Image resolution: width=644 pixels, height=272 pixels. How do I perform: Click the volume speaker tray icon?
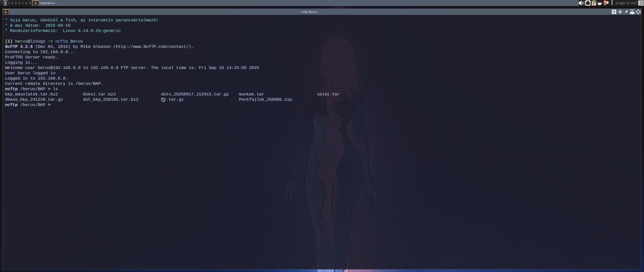click(x=582, y=3)
